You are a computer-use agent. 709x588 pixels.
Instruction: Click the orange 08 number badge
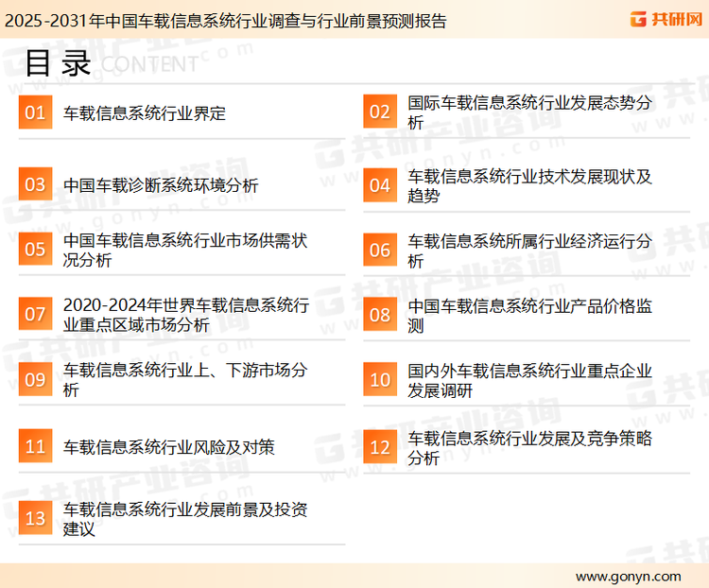click(380, 315)
